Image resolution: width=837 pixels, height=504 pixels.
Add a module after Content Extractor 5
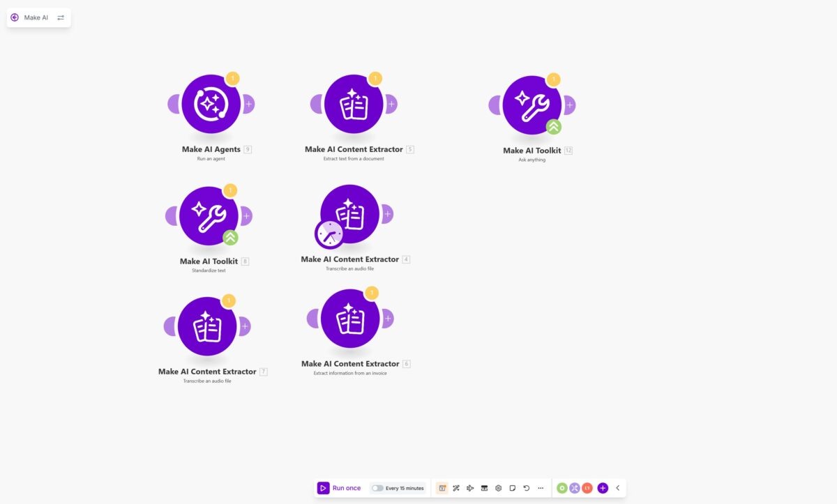[x=391, y=105]
